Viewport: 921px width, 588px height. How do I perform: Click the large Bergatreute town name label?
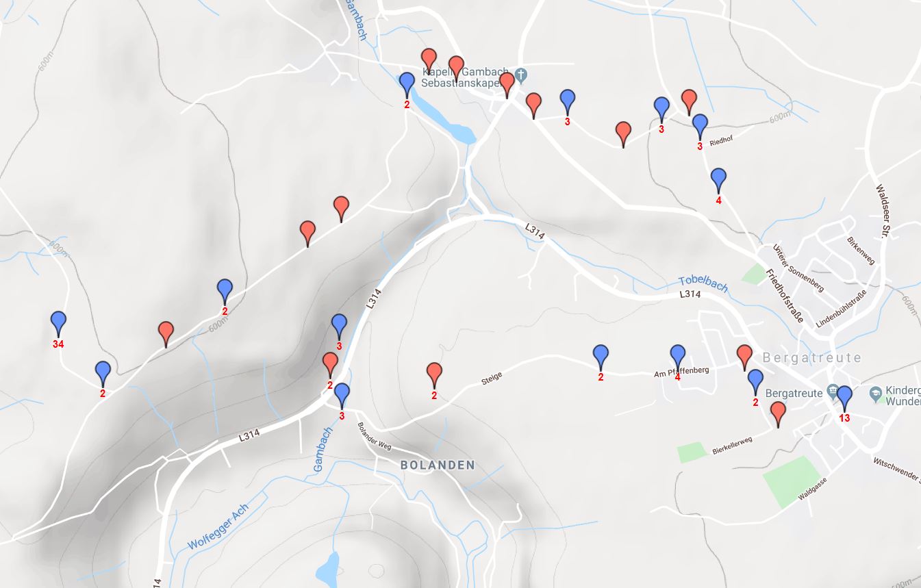click(x=811, y=357)
